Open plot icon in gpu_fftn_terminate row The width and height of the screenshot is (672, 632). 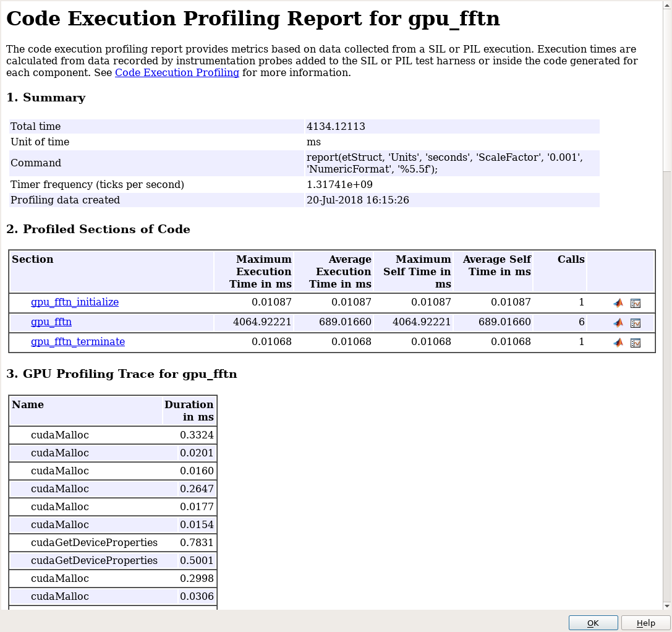636,343
